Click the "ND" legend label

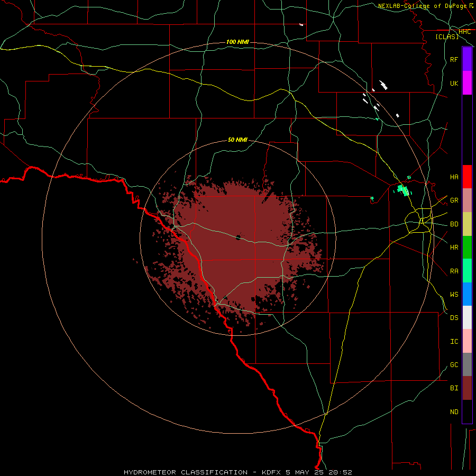tap(454, 412)
